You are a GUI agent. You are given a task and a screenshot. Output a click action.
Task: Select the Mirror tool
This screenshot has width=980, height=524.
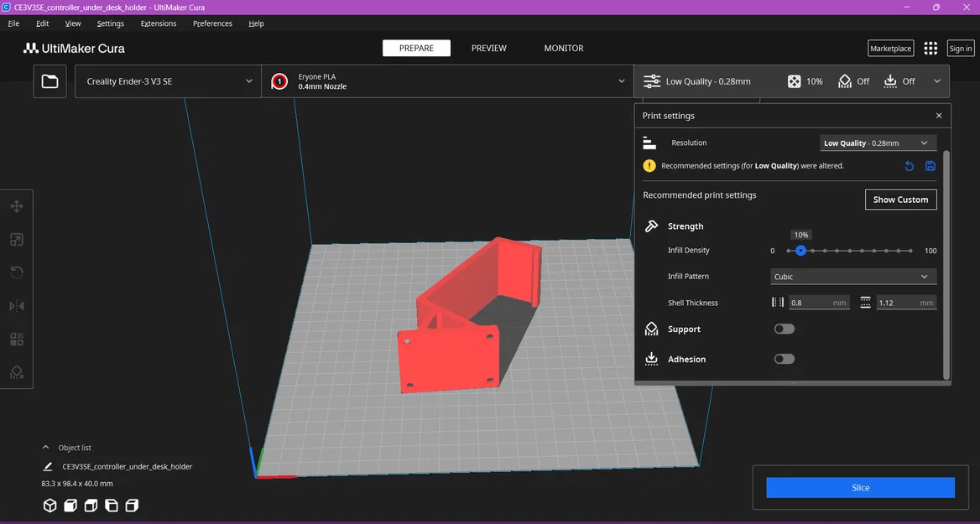(17, 306)
